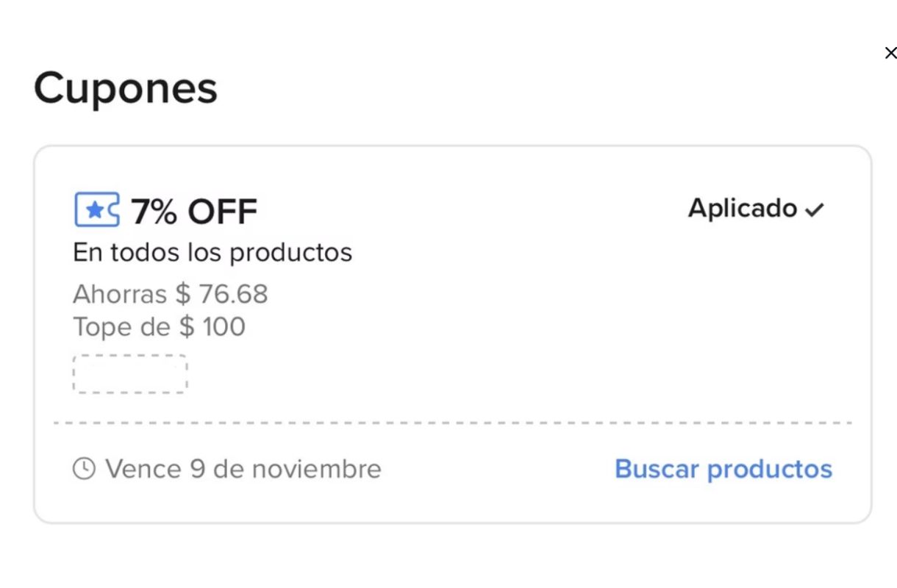Click the star inside the coupon icon

click(96, 210)
